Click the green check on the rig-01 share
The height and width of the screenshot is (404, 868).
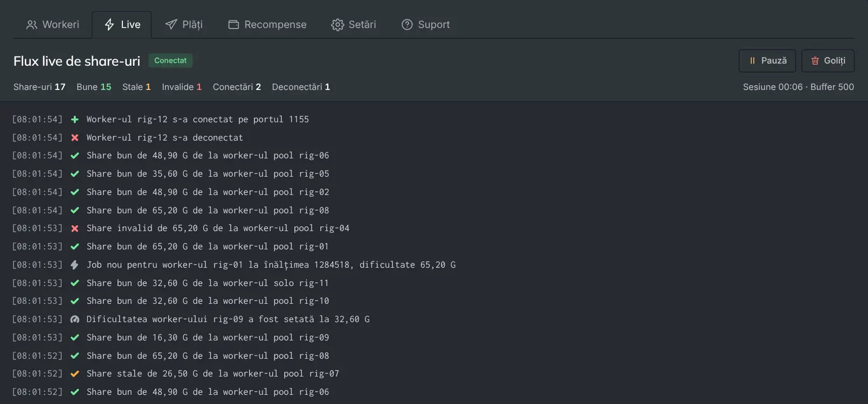[75, 247]
